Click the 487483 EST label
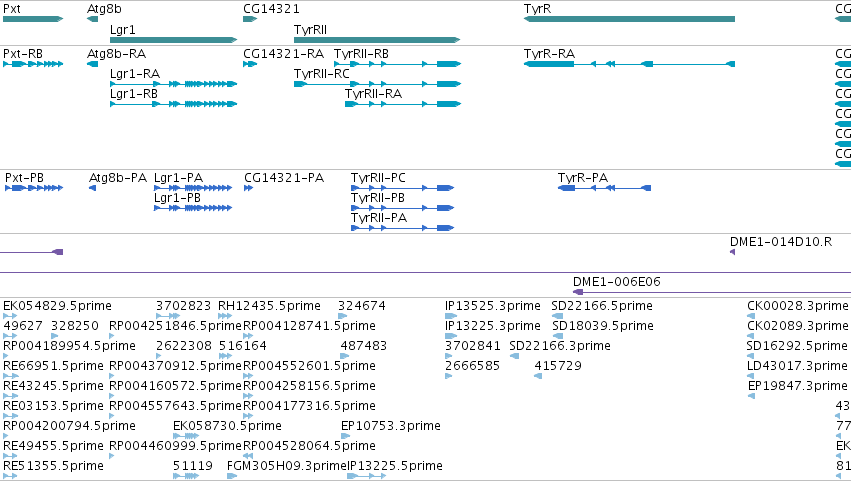This screenshot has width=851, height=481. coord(364,346)
